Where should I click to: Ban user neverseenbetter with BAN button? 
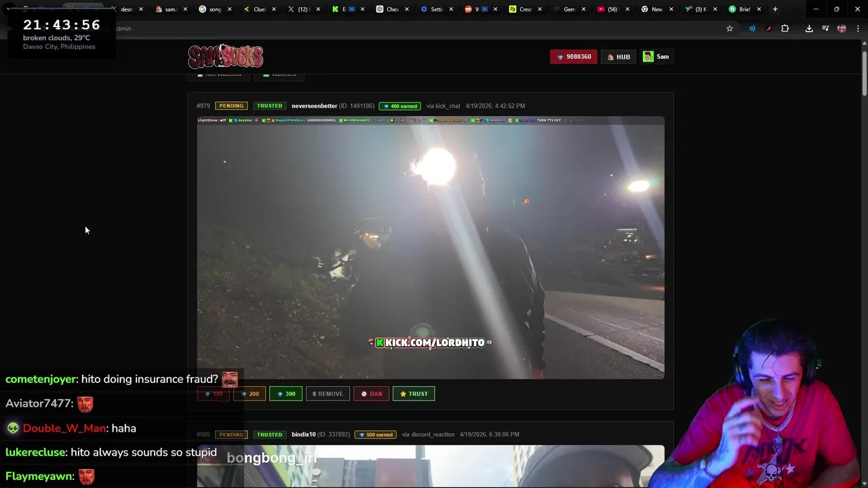(x=372, y=394)
